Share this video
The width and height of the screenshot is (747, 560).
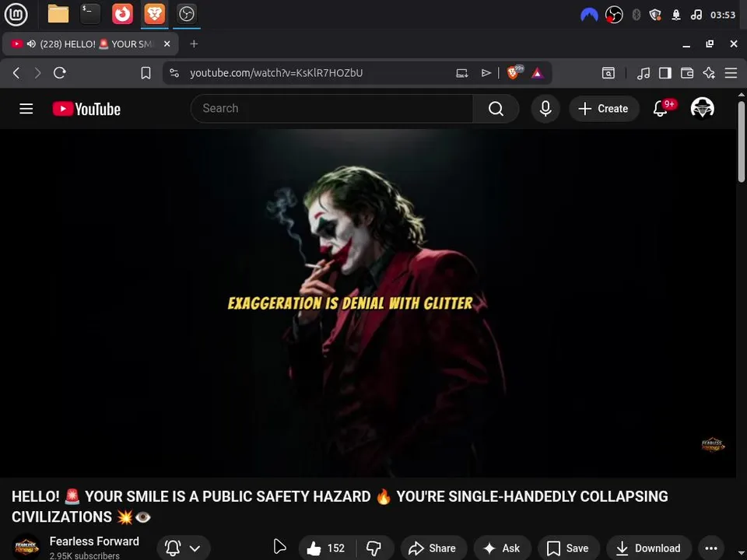433,548
